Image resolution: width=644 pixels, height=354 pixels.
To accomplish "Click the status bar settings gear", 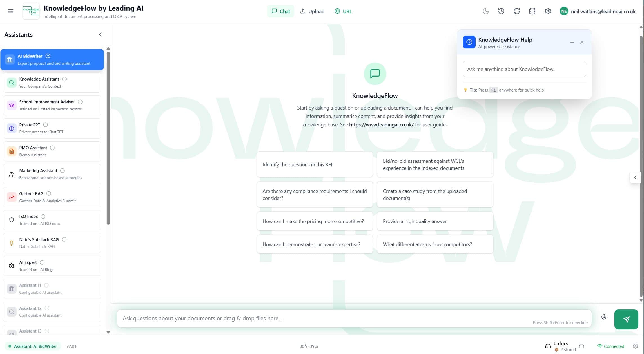I will (x=636, y=346).
